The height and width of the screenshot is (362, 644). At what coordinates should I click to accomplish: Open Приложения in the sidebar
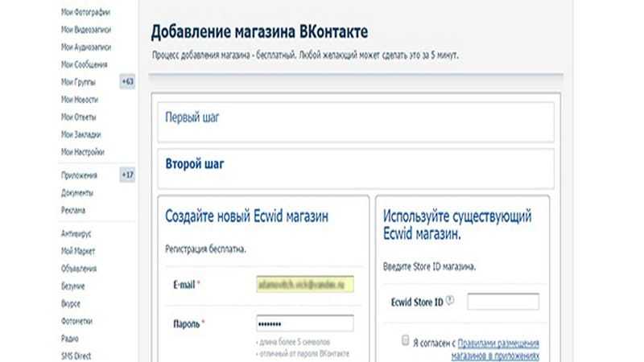tap(79, 175)
